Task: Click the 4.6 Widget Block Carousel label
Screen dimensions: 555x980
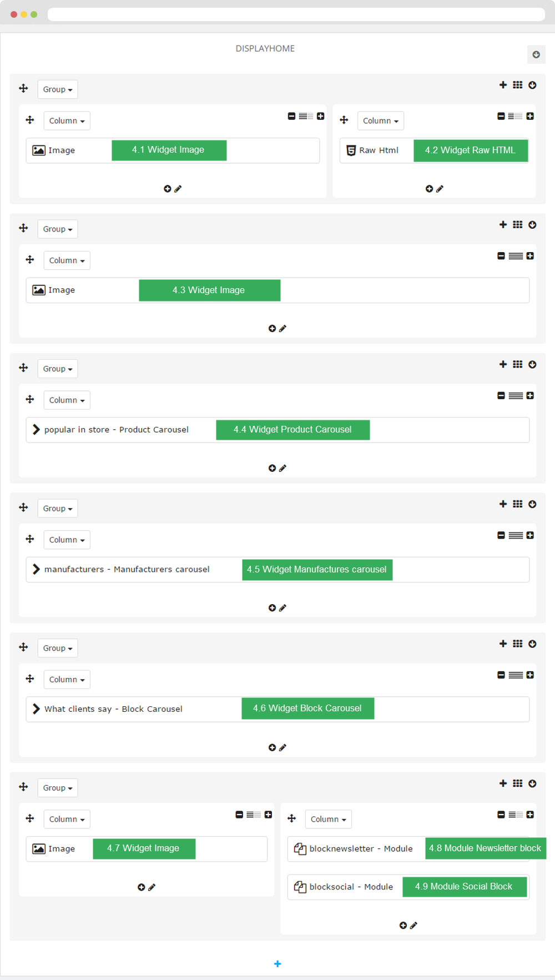Action: (x=307, y=708)
